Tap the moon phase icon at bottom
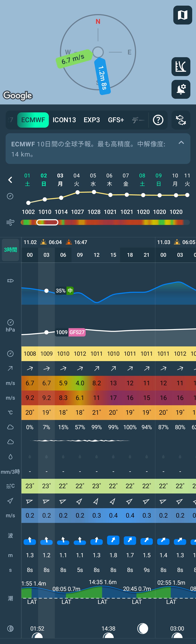Image resolution: width=196 pixels, height=644 pixels. pyautogui.click(x=10, y=628)
